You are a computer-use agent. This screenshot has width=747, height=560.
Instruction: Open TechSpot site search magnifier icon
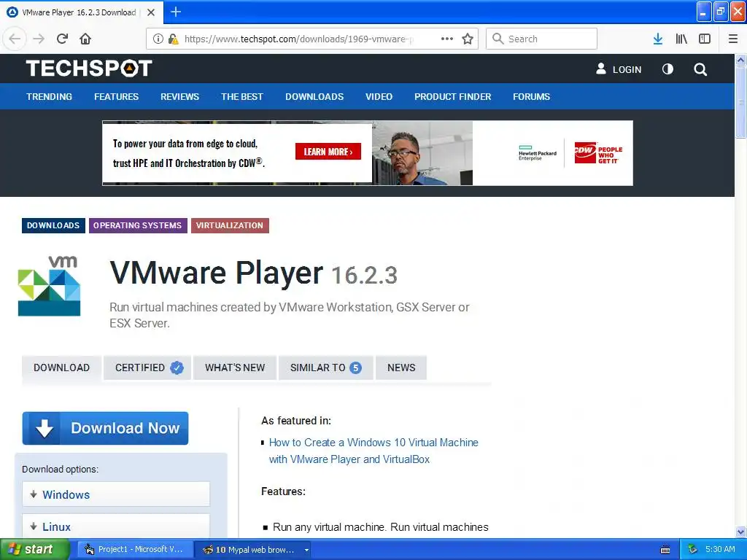[x=700, y=69]
